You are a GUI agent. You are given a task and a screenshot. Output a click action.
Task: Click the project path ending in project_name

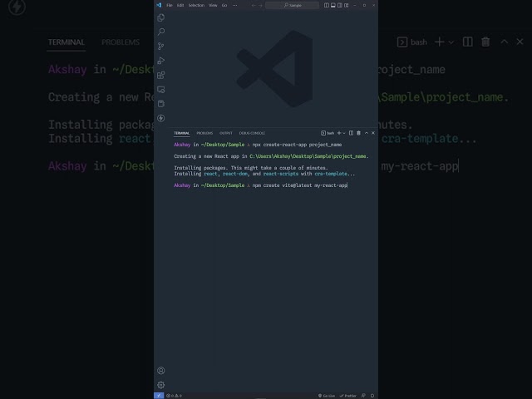[308, 156]
